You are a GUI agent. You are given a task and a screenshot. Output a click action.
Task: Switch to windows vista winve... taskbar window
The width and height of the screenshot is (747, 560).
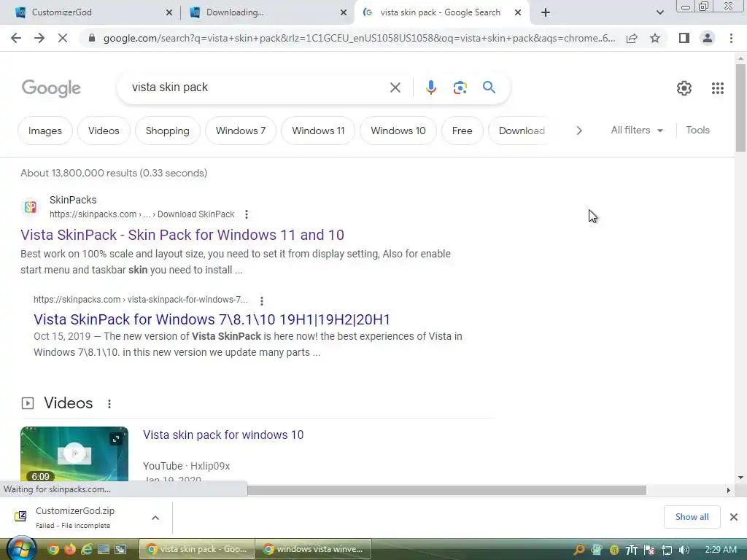[314, 549]
